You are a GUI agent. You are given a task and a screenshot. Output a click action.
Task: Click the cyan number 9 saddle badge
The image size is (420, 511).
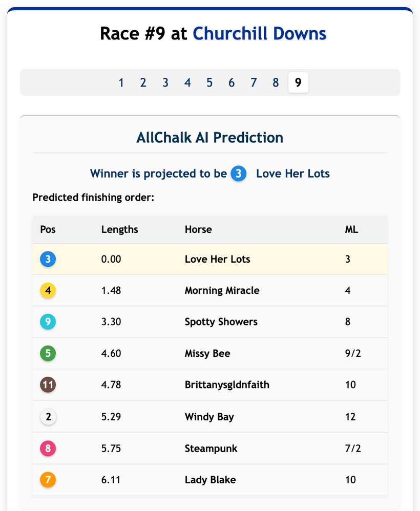point(48,322)
